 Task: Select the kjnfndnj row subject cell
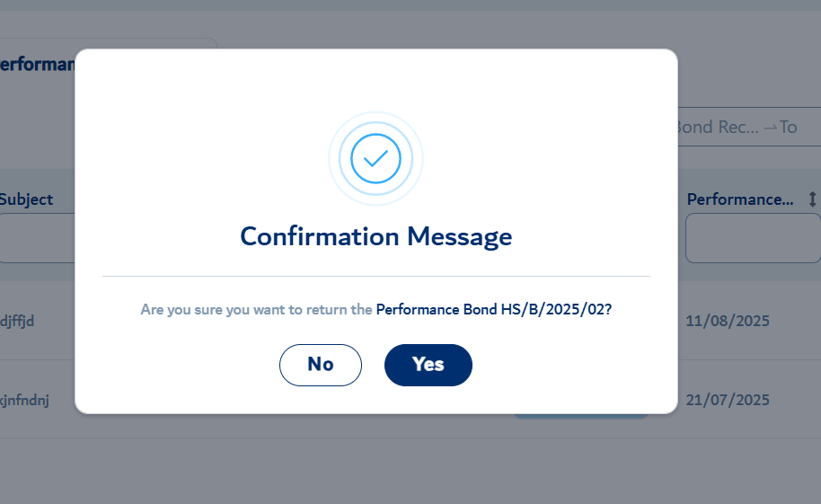pyautogui.click(x=24, y=400)
